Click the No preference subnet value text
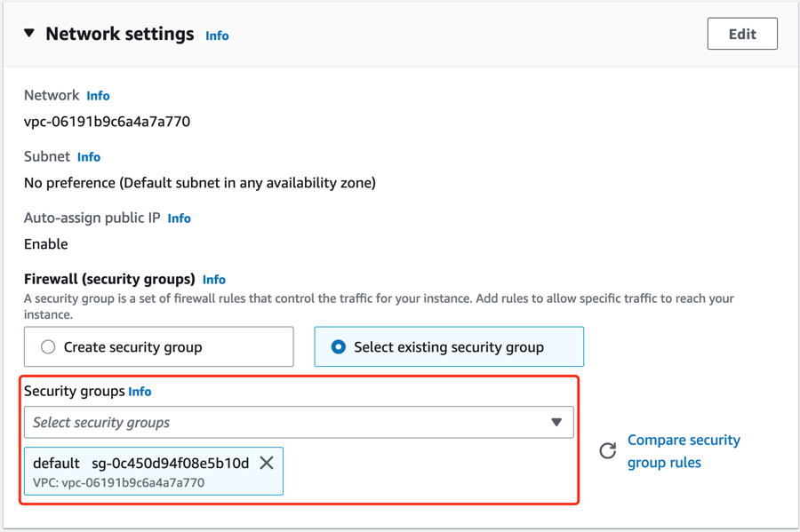 (x=200, y=183)
